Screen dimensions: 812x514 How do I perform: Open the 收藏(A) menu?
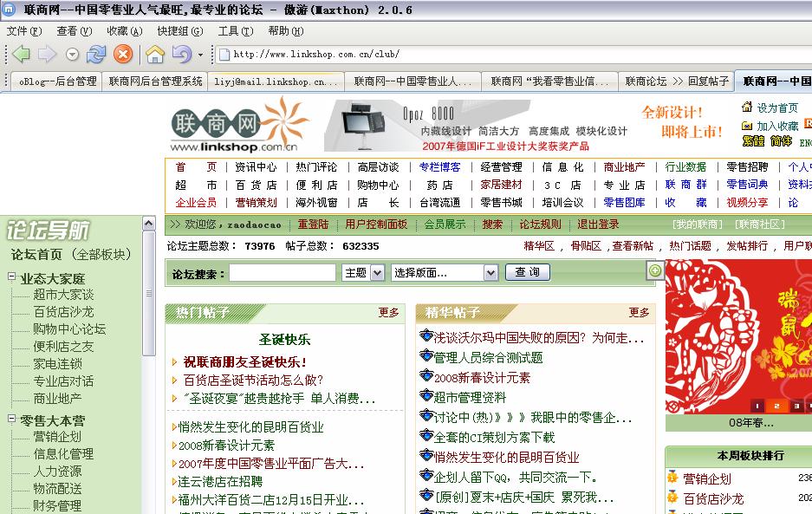pyautogui.click(x=124, y=31)
